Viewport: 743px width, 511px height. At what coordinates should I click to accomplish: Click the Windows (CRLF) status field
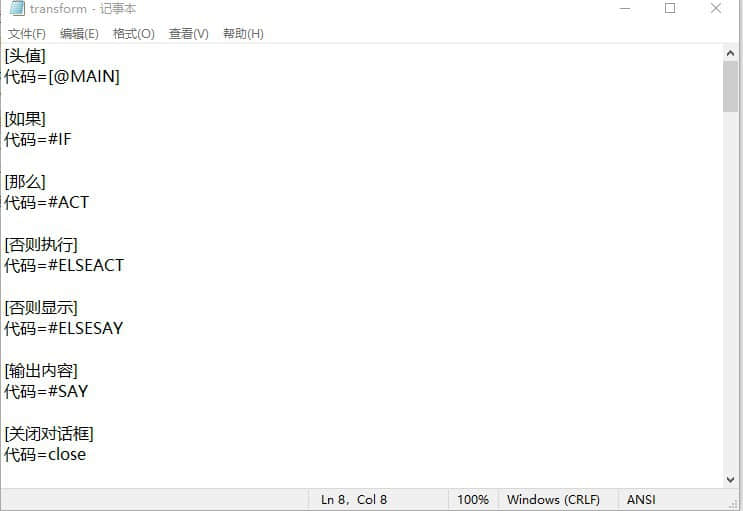pyautogui.click(x=553, y=499)
